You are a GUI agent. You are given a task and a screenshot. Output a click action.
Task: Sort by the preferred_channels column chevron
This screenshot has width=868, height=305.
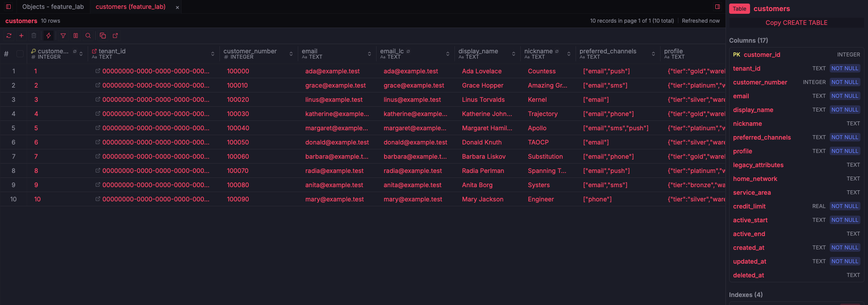[x=653, y=54]
